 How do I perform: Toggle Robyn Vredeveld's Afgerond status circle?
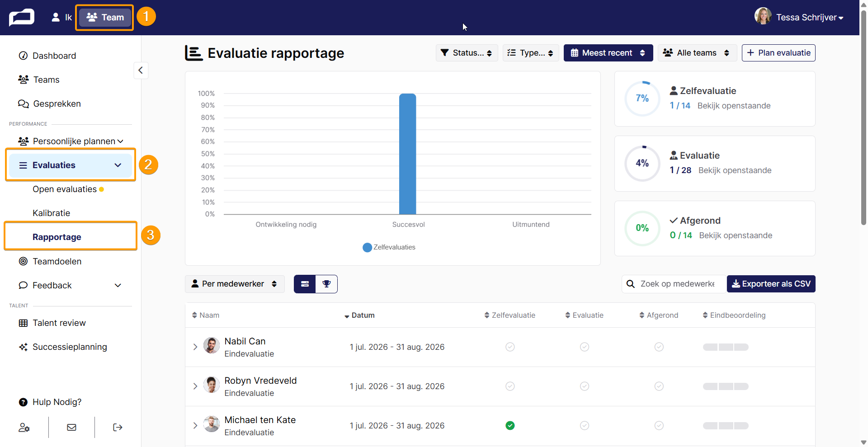click(x=659, y=386)
